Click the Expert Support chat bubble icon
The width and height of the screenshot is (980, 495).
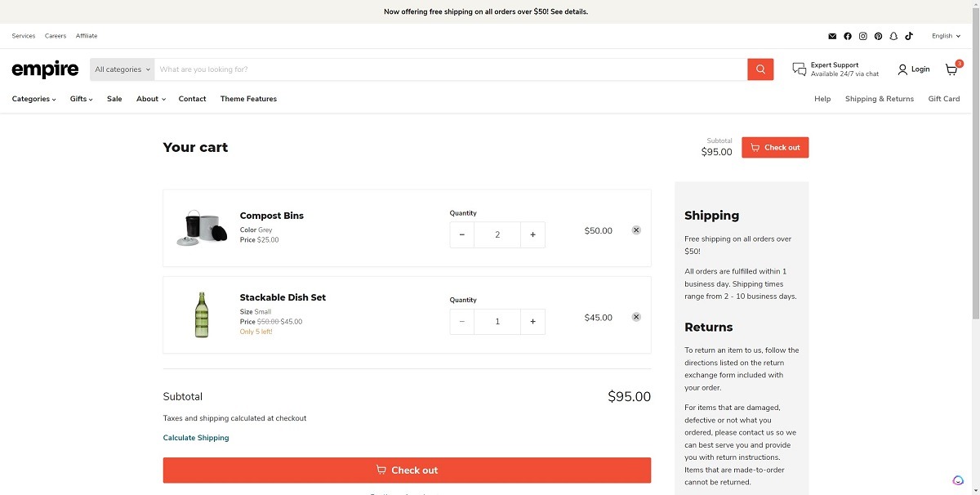798,69
